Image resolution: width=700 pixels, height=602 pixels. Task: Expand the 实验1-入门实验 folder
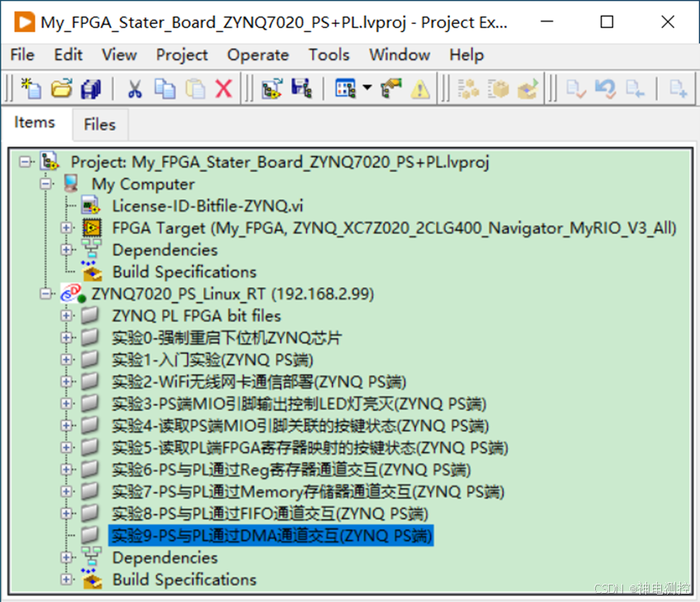pyautogui.click(x=66, y=359)
